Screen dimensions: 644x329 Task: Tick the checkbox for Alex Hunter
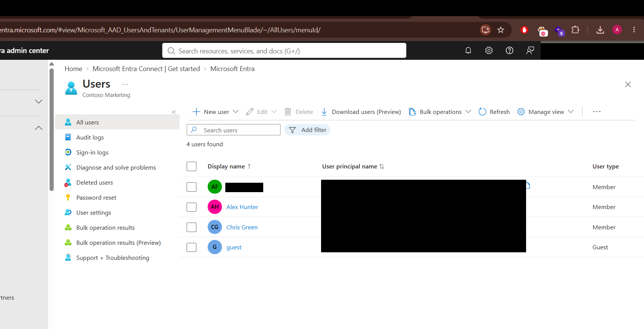(192, 207)
